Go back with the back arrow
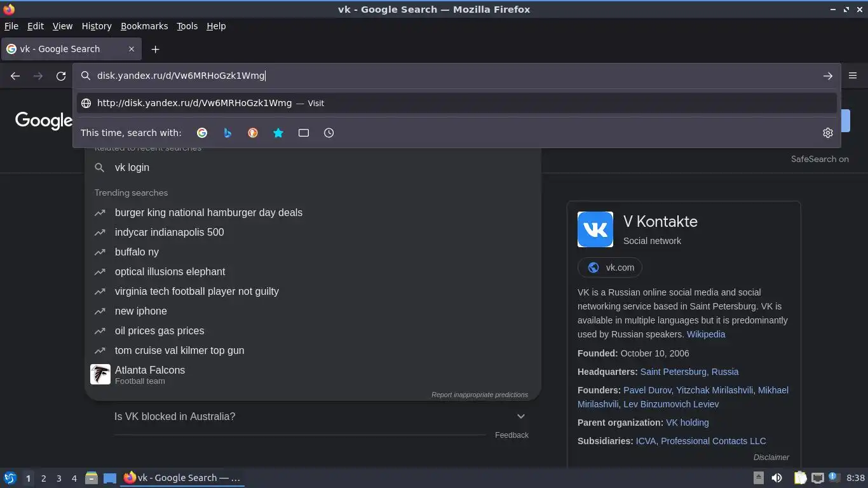This screenshot has width=868, height=488. pos(15,76)
